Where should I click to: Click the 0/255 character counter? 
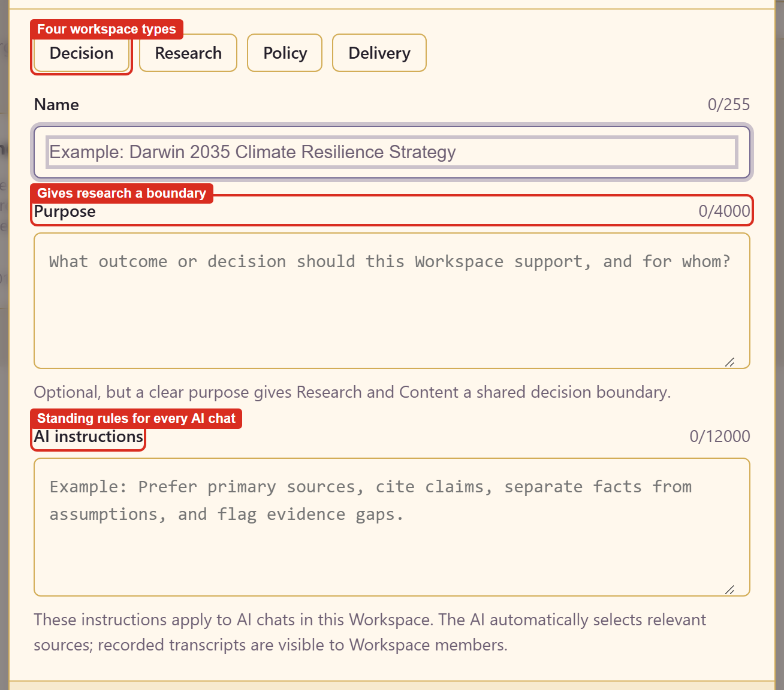(x=728, y=105)
